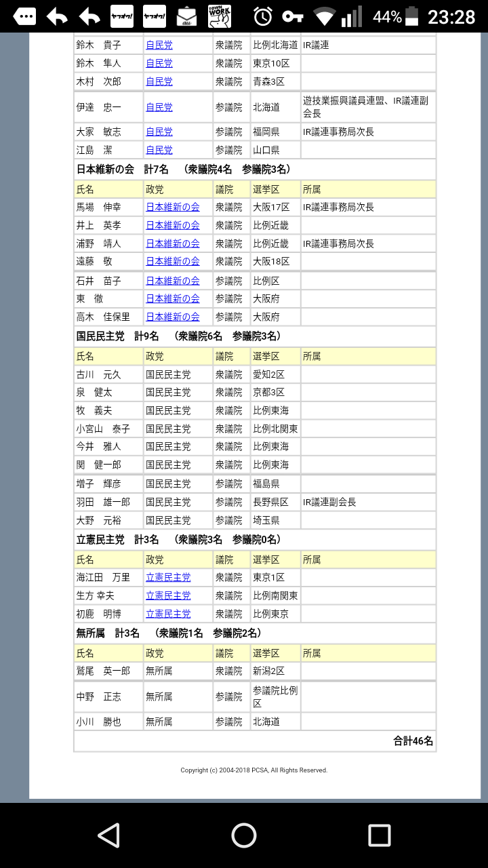Open the Town Work notification icon
Viewport: 488px width, 868px height.
pyautogui.click(x=219, y=16)
